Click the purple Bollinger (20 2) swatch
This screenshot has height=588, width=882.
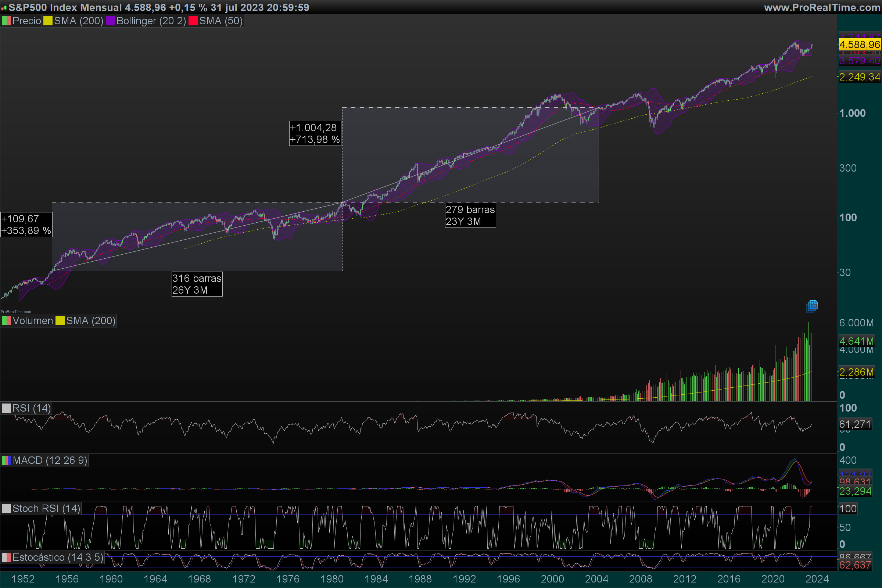[x=110, y=21]
